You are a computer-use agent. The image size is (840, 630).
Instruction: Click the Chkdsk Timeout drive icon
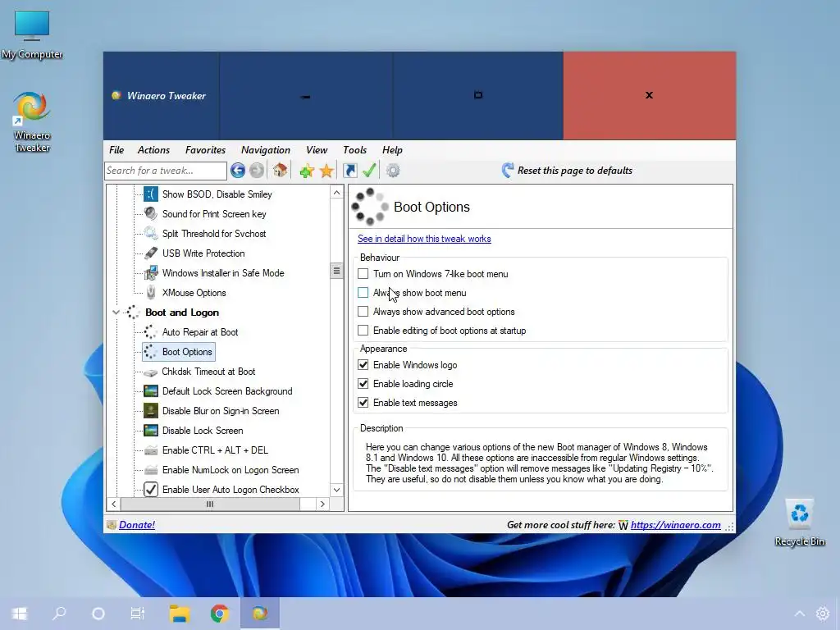151,372
